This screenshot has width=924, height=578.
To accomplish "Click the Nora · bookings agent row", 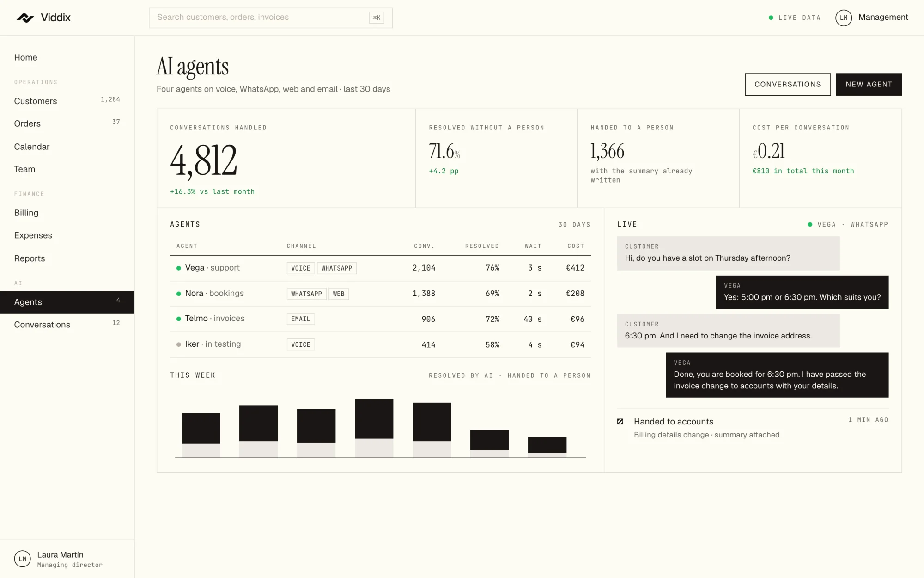I will click(x=380, y=294).
